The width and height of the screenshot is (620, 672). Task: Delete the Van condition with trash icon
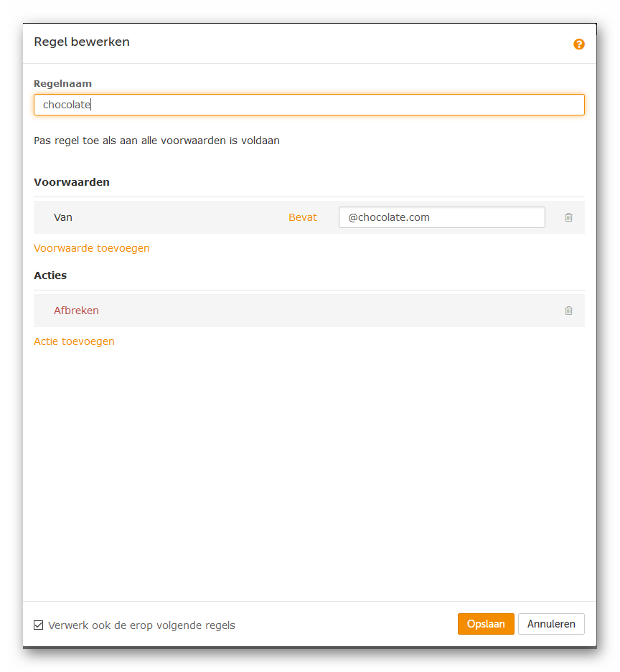tap(568, 217)
